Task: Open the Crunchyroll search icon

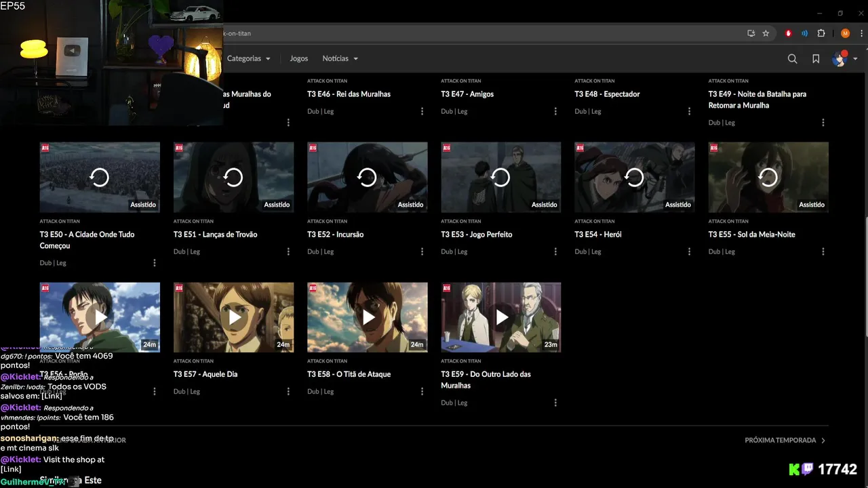Action: click(792, 59)
